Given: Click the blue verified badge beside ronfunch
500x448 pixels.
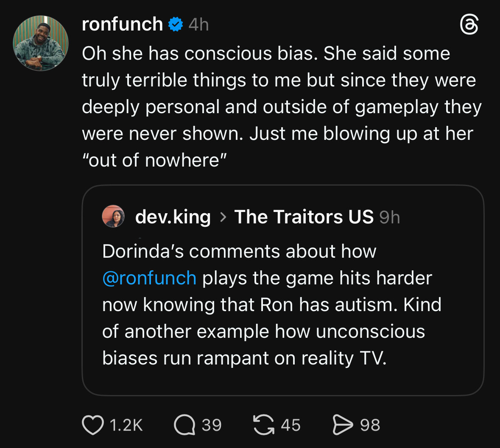Looking at the screenshot, I should point(176,24).
